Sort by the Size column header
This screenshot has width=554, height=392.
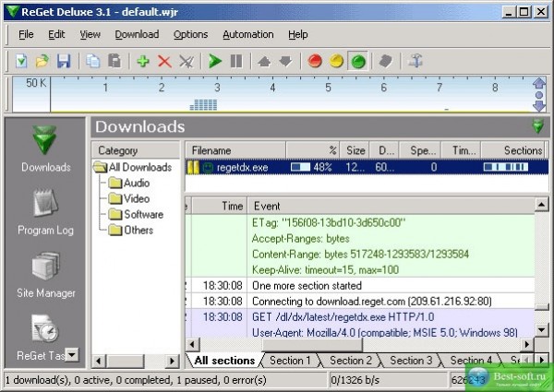(x=355, y=150)
